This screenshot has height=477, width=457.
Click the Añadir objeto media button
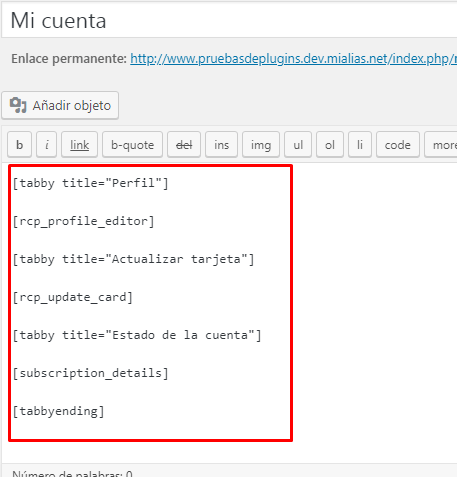tap(60, 105)
